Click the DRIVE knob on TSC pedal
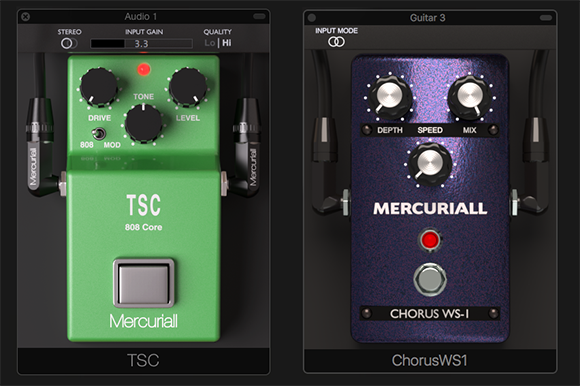 point(99,88)
